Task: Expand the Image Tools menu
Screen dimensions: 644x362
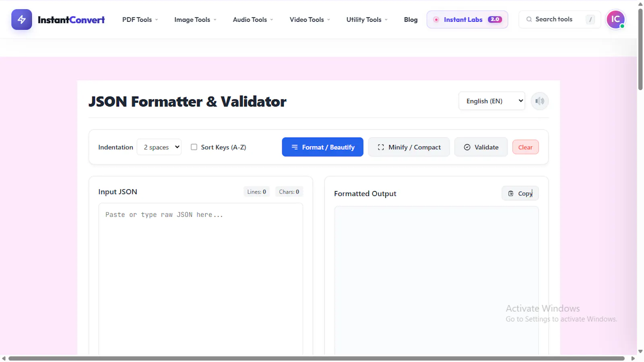Action: pos(195,20)
